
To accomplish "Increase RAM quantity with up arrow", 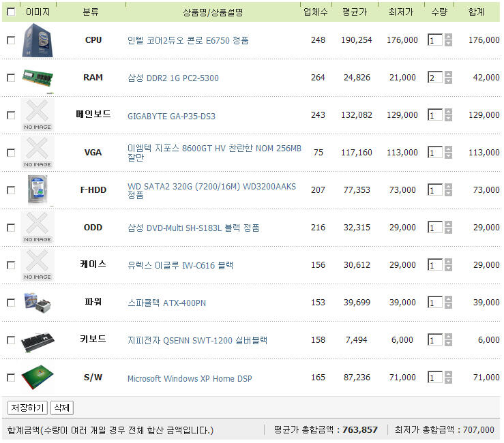I will [x=448, y=74].
